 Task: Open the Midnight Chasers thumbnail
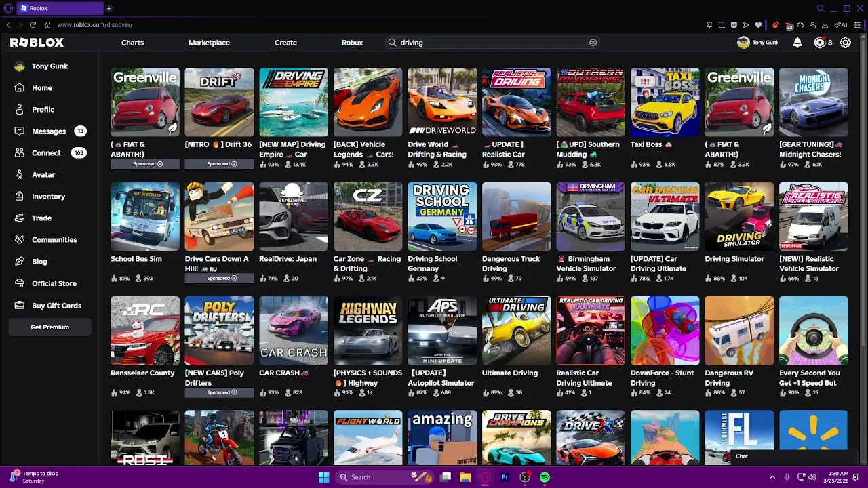(814, 102)
